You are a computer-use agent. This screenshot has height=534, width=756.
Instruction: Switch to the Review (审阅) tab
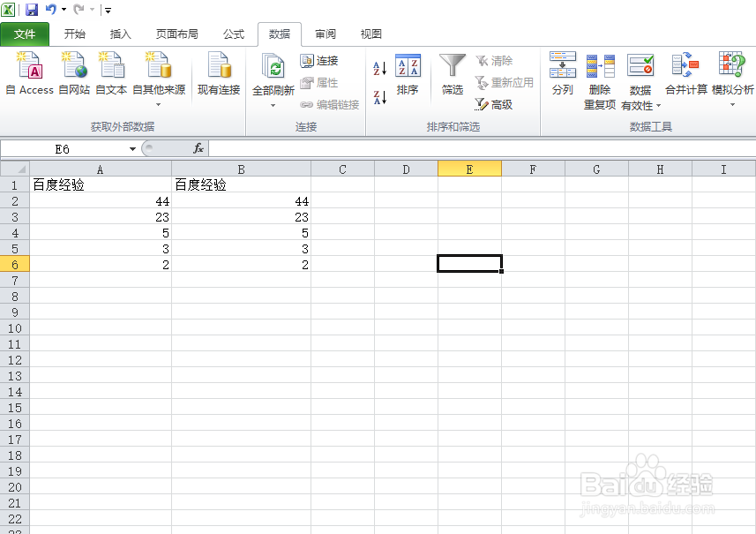326,34
